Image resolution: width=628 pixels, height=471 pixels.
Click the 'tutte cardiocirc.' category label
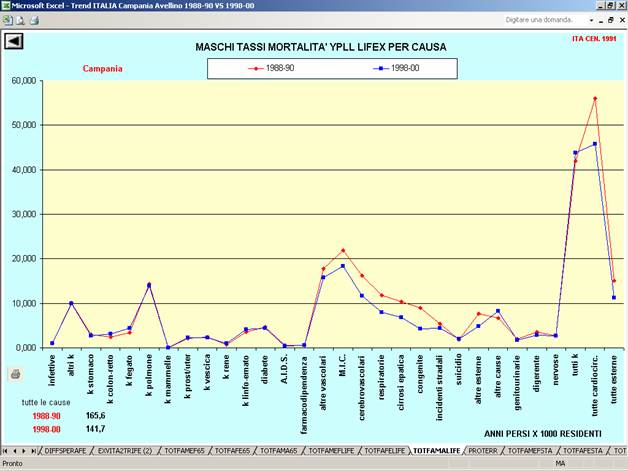pyautogui.click(x=595, y=385)
